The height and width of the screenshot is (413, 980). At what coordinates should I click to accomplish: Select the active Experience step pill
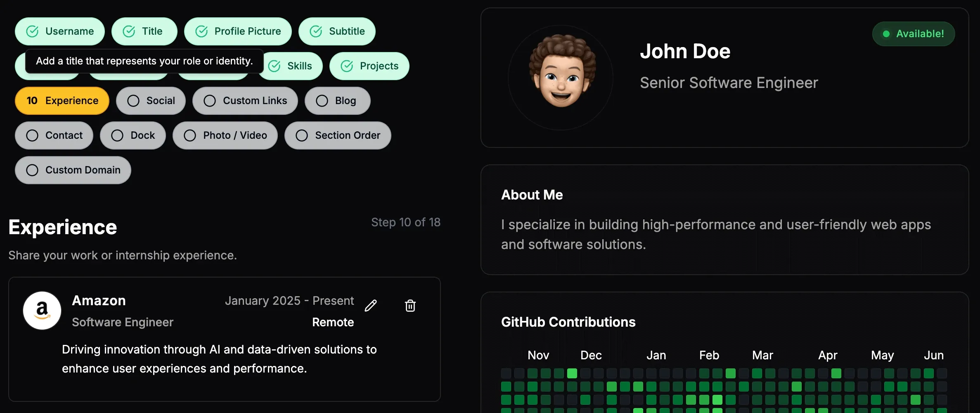coord(62,101)
